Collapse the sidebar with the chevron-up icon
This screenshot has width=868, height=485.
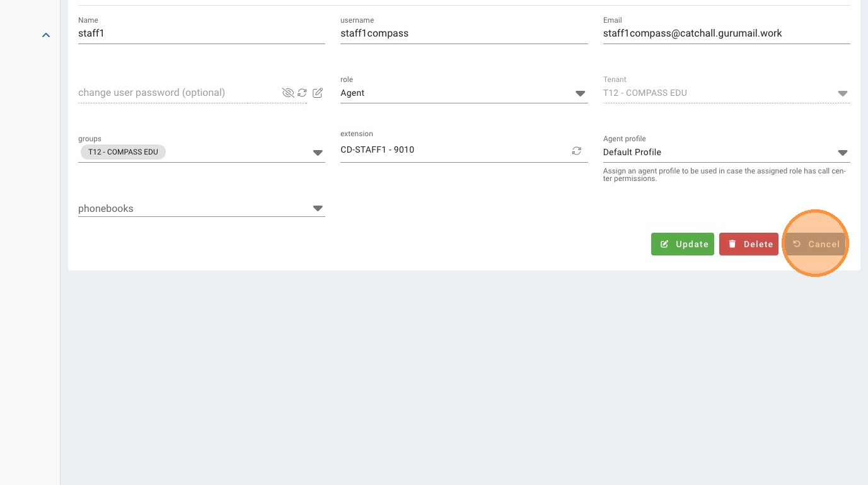click(46, 35)
